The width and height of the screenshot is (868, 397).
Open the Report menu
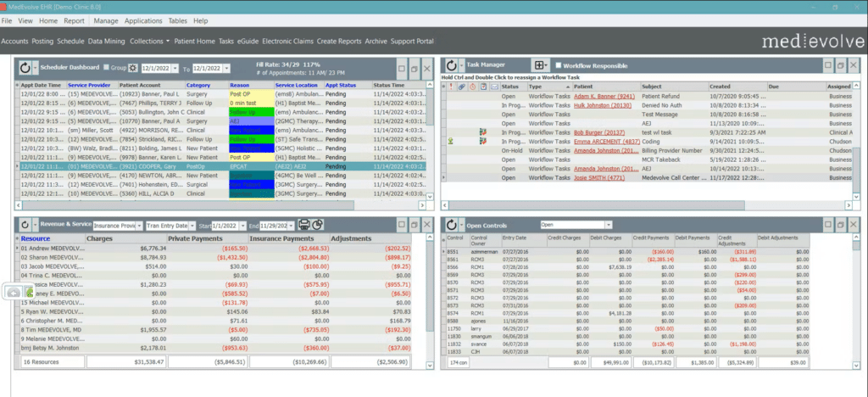[74, 20]
